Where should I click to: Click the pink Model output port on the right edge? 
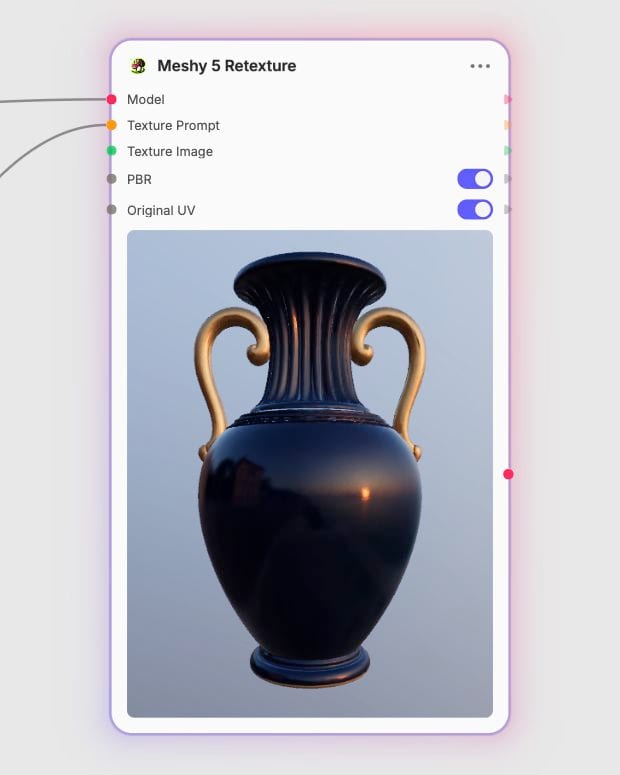click(507, 99)
